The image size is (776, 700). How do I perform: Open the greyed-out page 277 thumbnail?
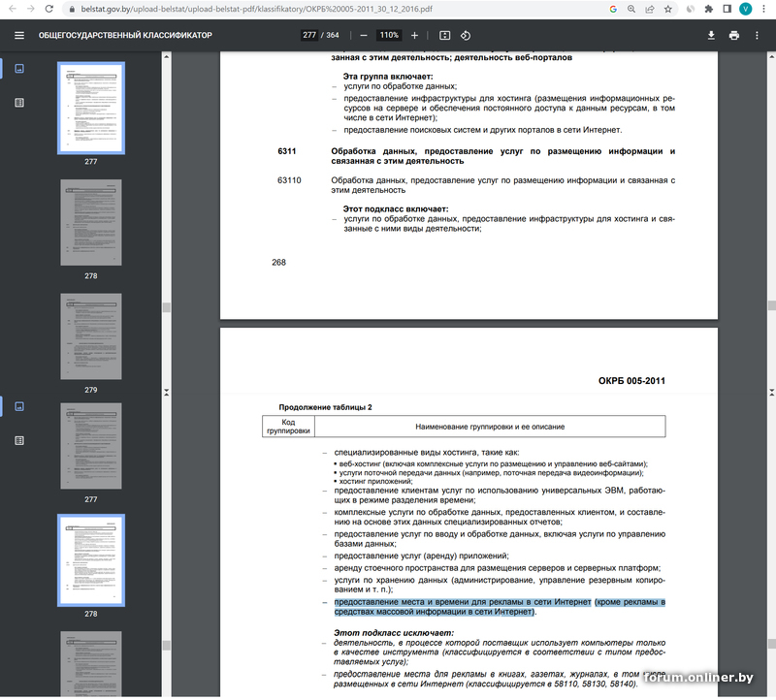pos(91,446)
